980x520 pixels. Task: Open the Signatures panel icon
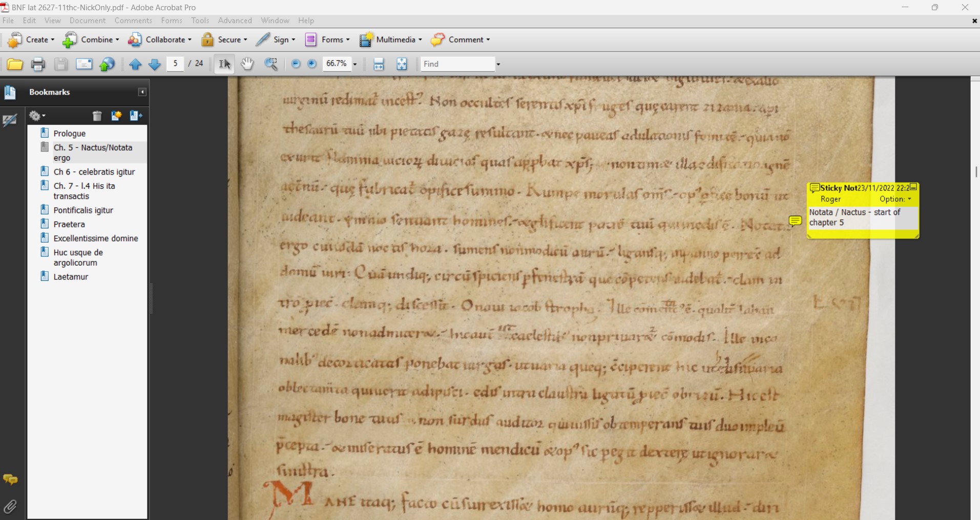pos(10,121)
